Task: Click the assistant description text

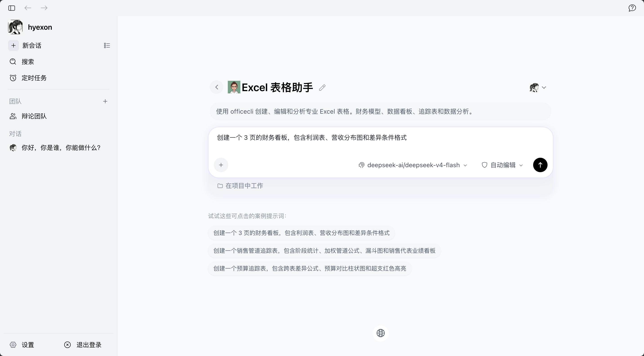Action: [x=345, y=112]
